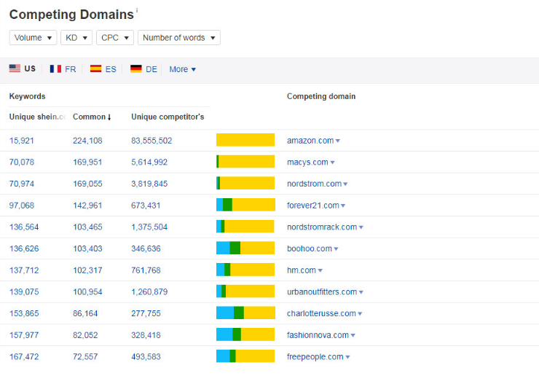Screen dimensions: 539x392
Task: Open the Number of words dropdown
Action: point(178,37)
